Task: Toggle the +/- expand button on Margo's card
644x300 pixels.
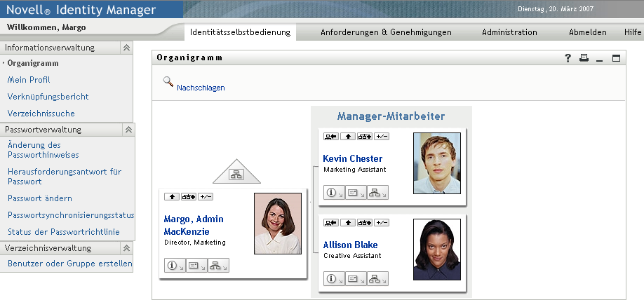Action: [206, 197]
